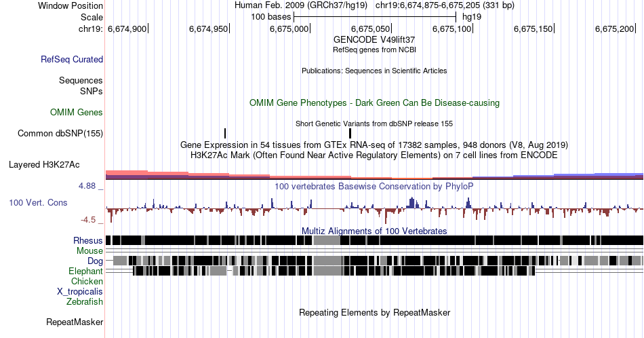Open the Common dbSNP(155) track label
Image resolution: width=644 pixels, height=338 pixels.
[60, 133]
